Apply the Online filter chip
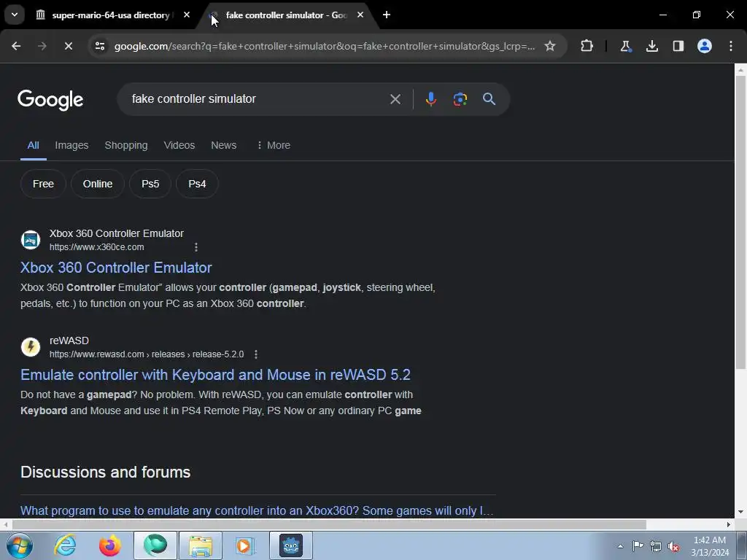 pos(98,184)
